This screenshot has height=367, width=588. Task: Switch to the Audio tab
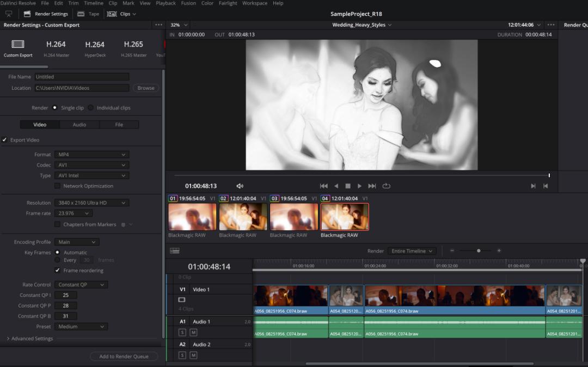pos(79,125)
